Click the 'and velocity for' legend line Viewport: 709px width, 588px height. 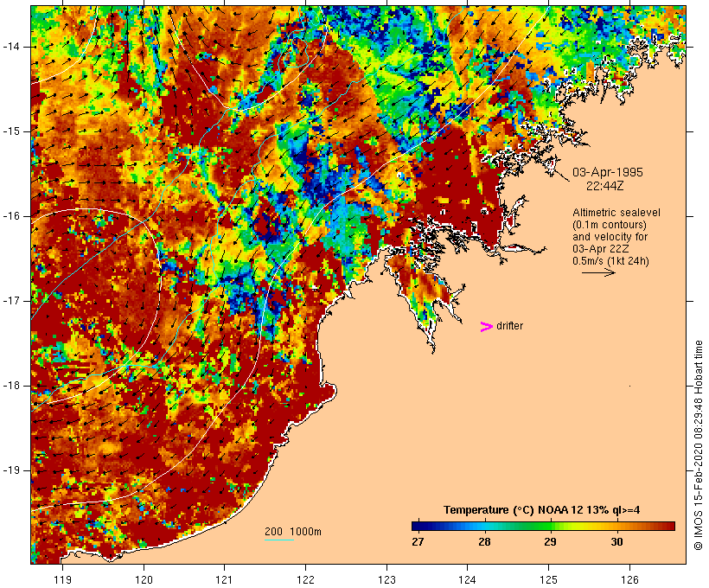pyautogui.click(x=610, y=237)
